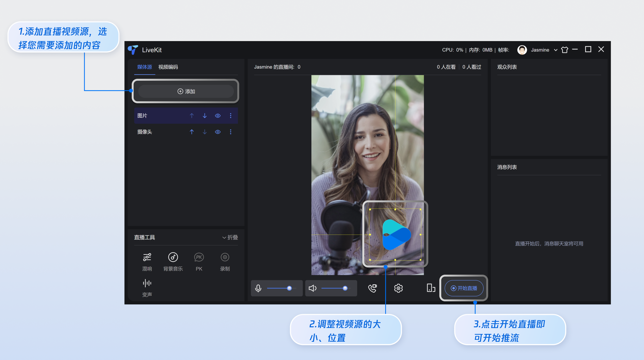644x360 pixels.
Task: Mute the microphone icon
Action: 258,288
